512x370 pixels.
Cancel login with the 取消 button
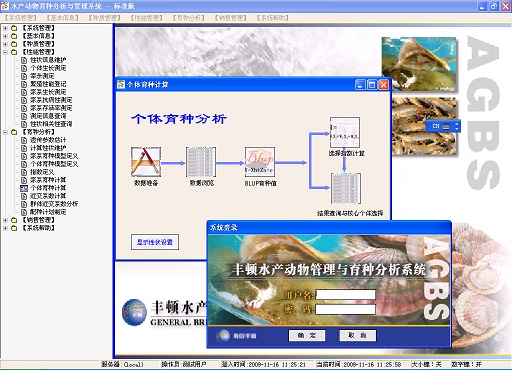358,335
